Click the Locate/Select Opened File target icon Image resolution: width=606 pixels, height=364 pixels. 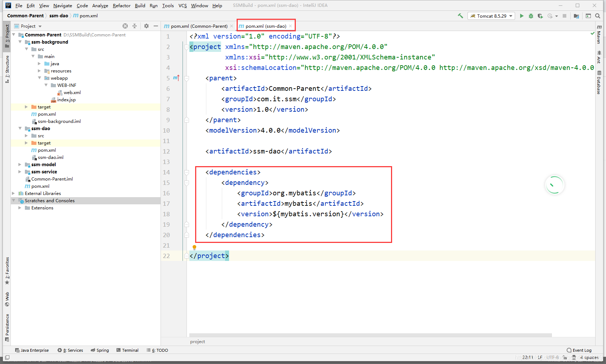click(x=125, y=26)
